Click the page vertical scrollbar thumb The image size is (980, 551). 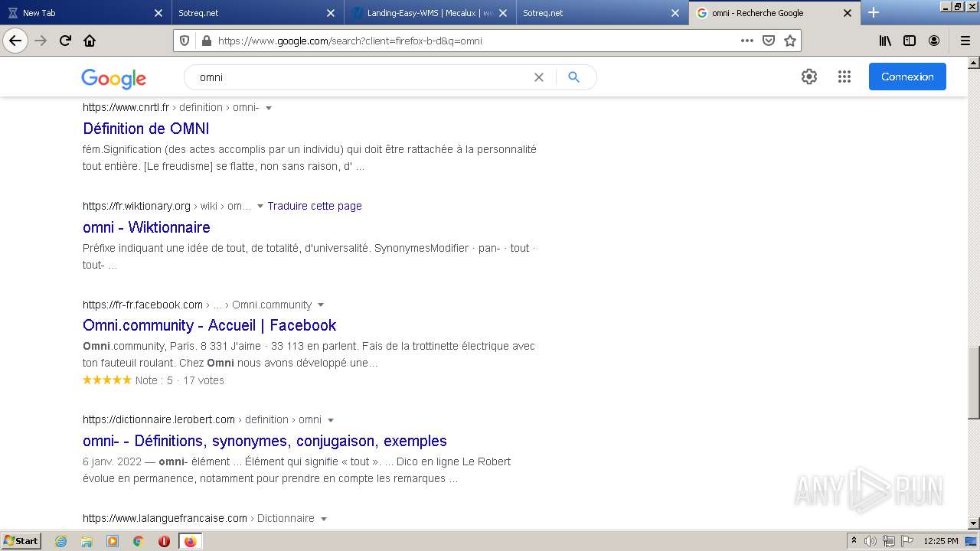974,383
